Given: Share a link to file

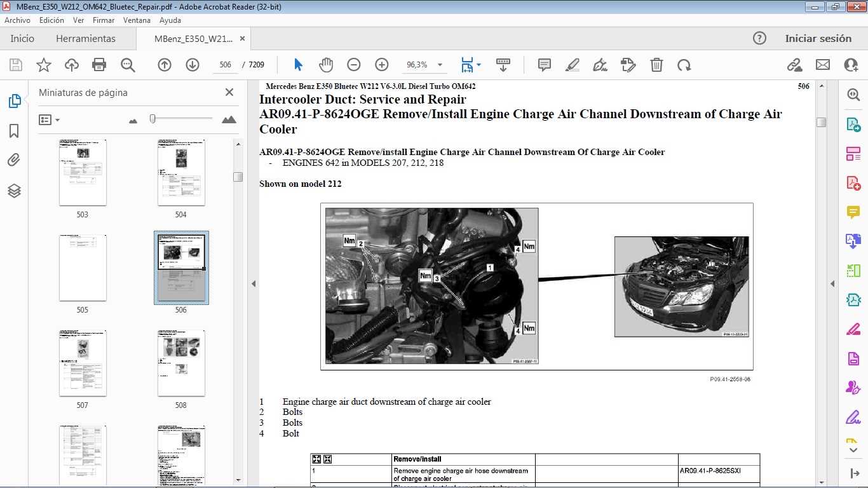Looking at the screenshot, I should click(794, 65).
